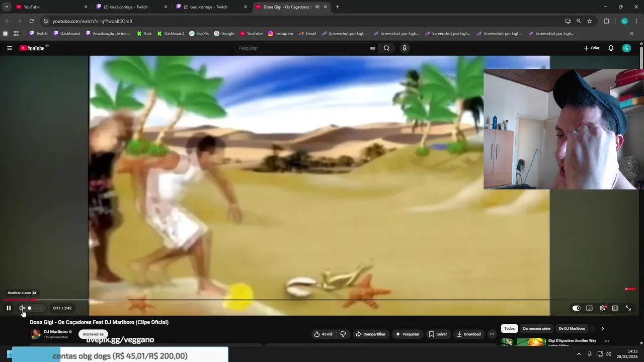Start voice search with the microphone icon
This screenshot has width=644, height=362.
[405, 48]
